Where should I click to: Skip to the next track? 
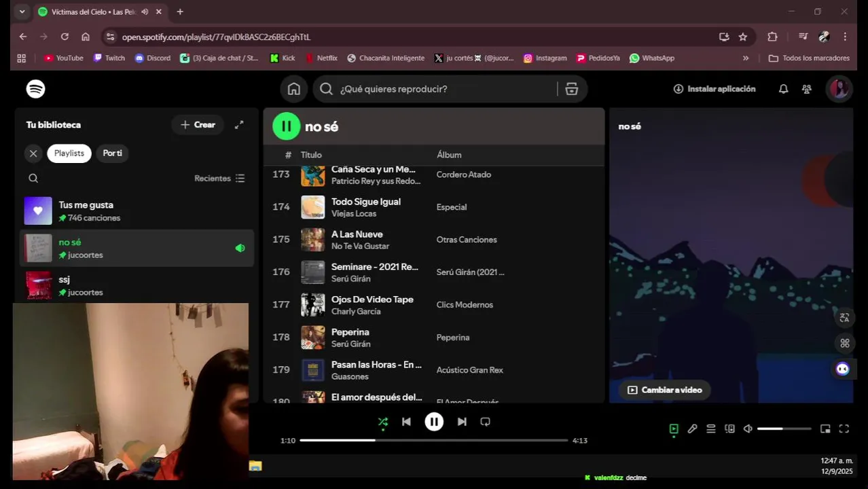coord(462,422)
